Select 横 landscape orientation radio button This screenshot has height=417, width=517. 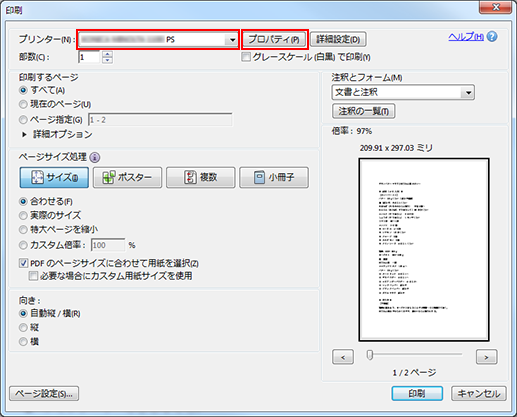click(x=23, y=342)
